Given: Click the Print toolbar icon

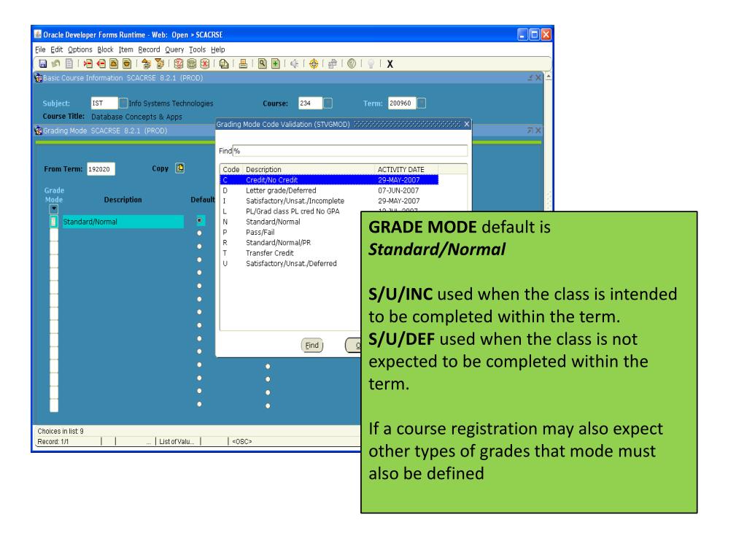Looking at the screenshot, I should click(243, 63).
